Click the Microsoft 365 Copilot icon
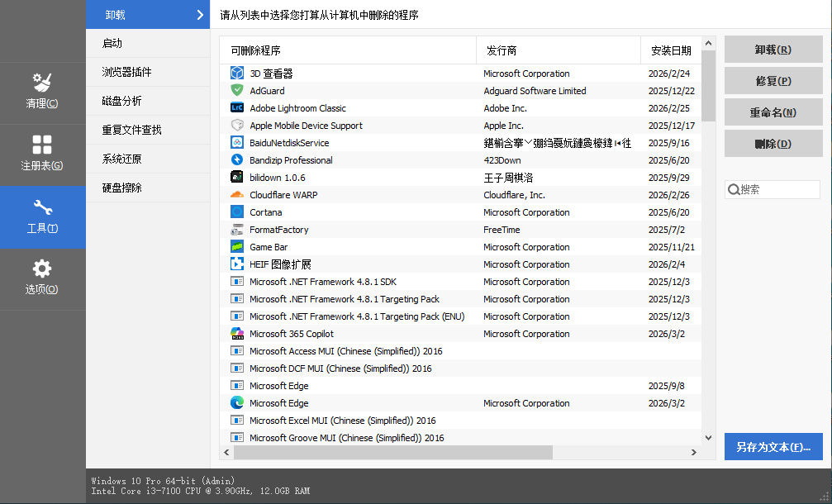Viewport: 832px width, 504px height. 237,334
